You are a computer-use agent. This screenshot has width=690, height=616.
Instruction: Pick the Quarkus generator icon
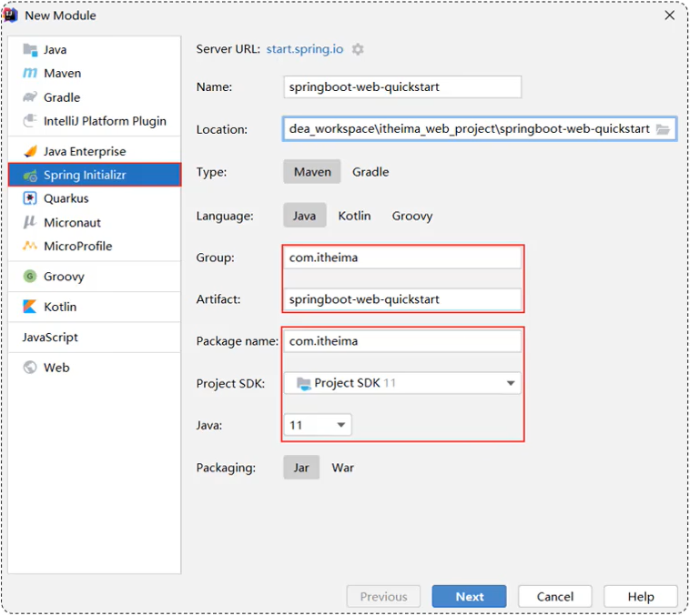click(30, 198)
